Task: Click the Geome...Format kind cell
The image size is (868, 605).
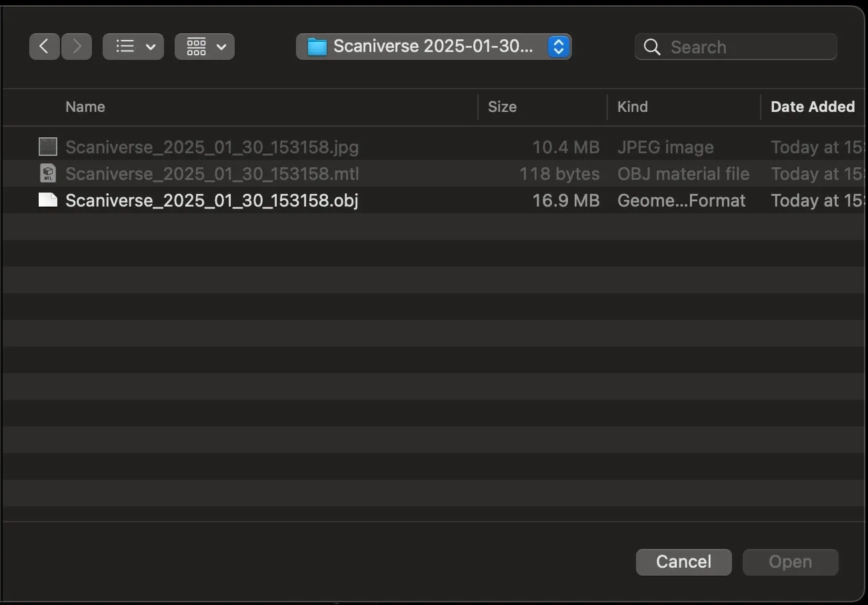Action: coord(681,201)
